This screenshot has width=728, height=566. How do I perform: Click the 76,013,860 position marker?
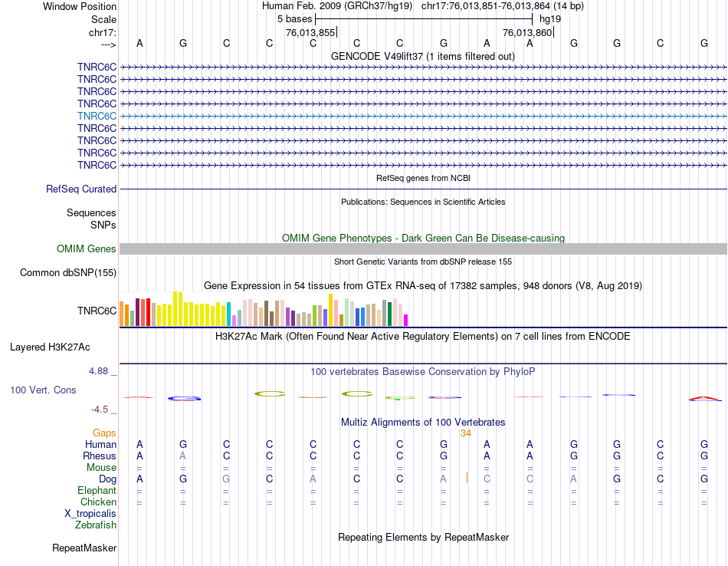point(527,32)
